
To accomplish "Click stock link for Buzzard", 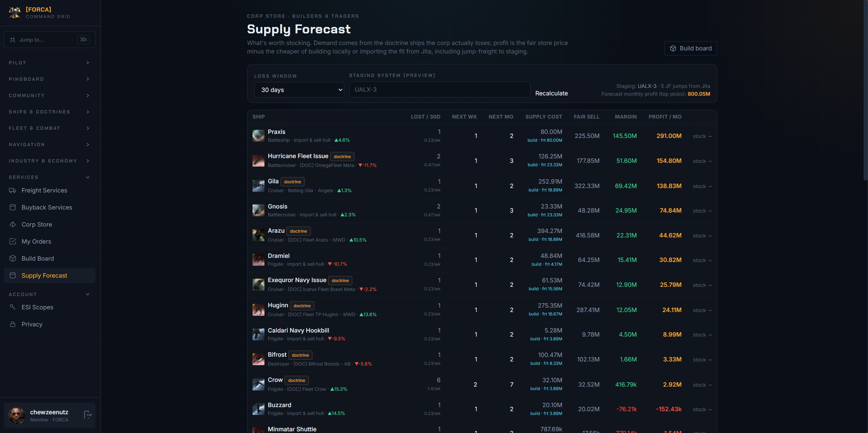I will [702, 409].
